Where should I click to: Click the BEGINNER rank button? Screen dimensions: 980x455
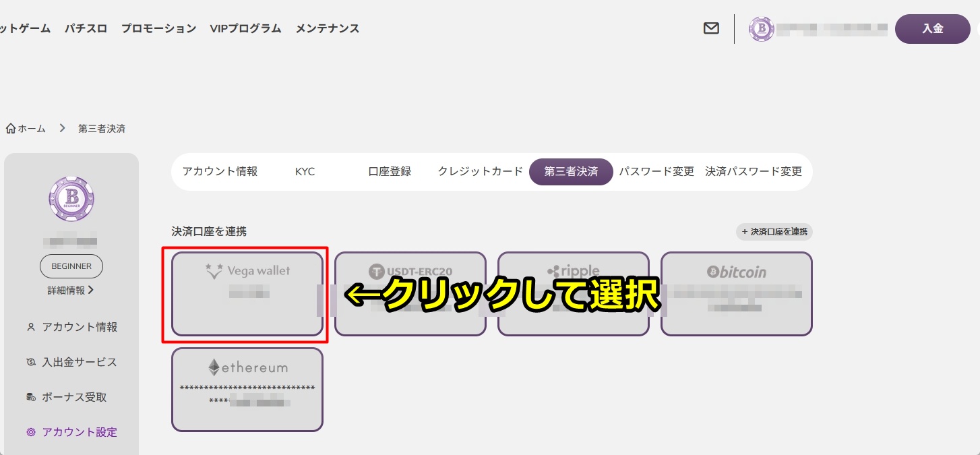point(71,266)
